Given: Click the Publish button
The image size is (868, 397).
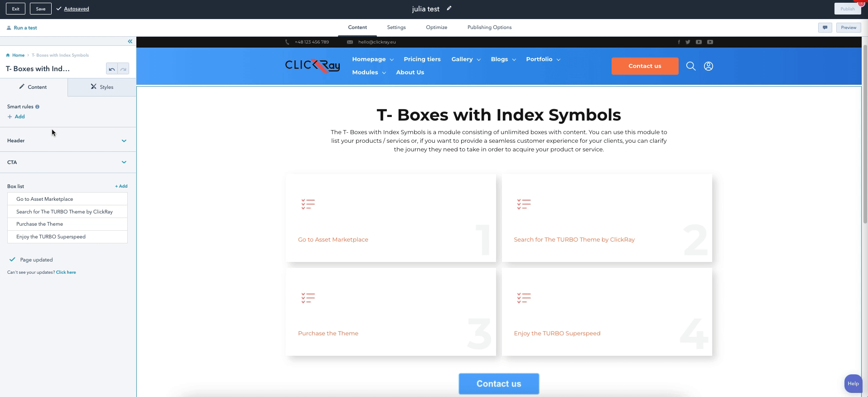Looking at the screenshot, I should (x=847, y=9).
